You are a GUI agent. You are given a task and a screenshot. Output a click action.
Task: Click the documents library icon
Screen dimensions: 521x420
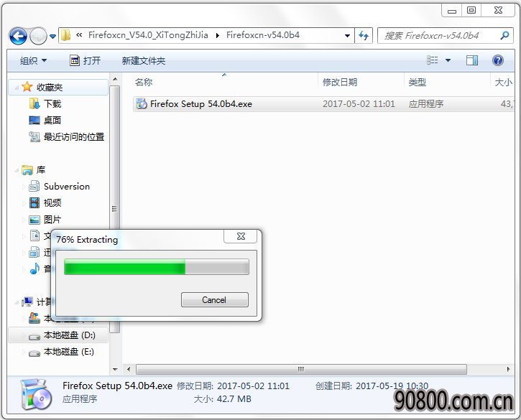pyautogui.click(x=34, y=235)
